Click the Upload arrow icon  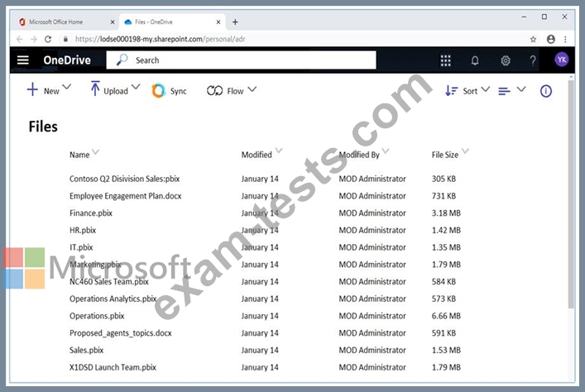(x=95, y=88)
